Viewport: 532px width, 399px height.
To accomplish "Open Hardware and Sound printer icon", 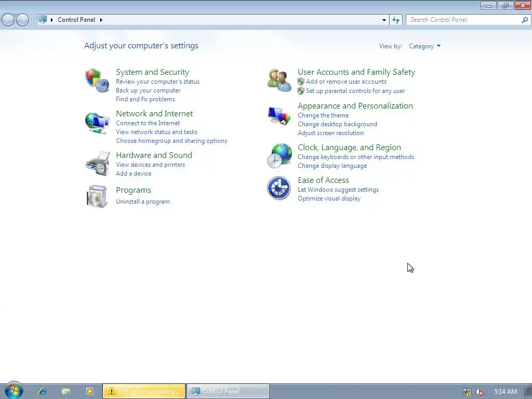I will click(98, 164).
